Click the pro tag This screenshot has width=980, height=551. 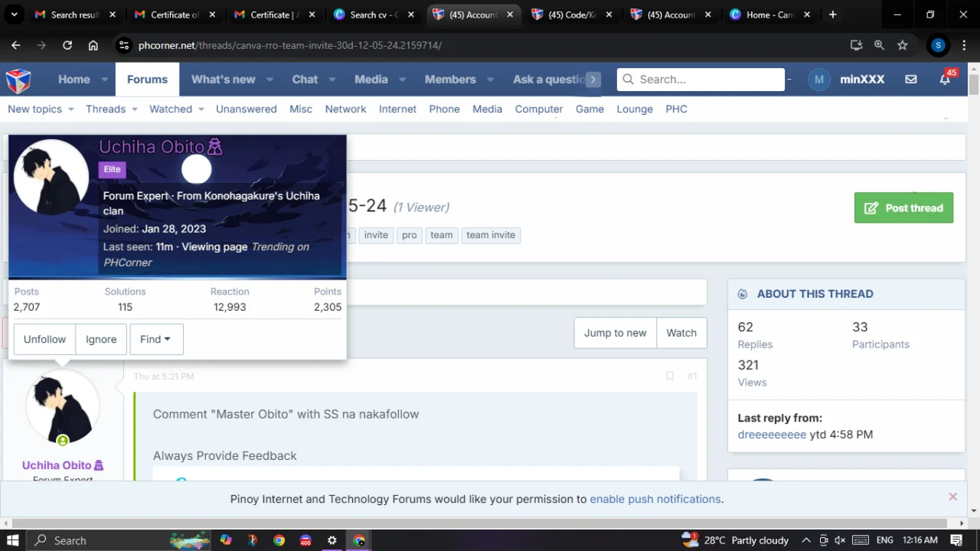410,235
